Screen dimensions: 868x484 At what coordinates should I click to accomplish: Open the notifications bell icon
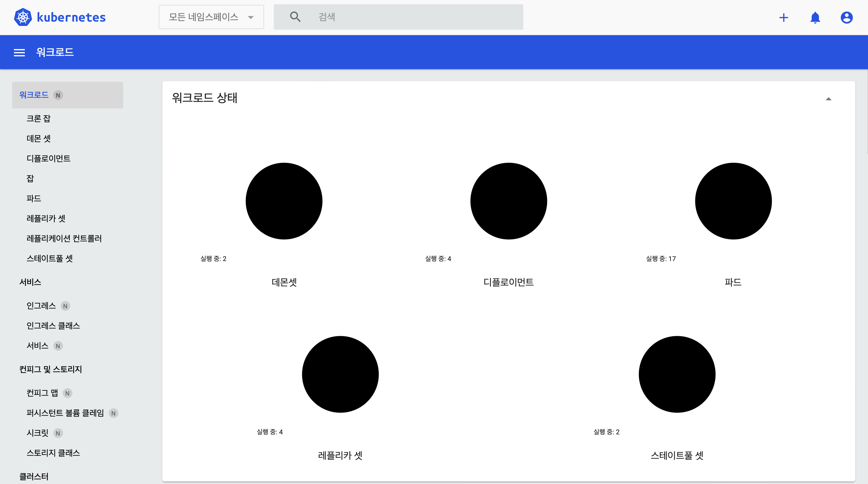[x=815, y=18]
